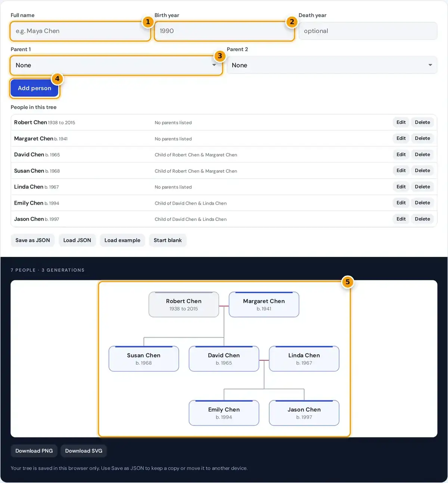The image size is (448, 483).
Task: Select the Death year field
Action: [368, 31]
